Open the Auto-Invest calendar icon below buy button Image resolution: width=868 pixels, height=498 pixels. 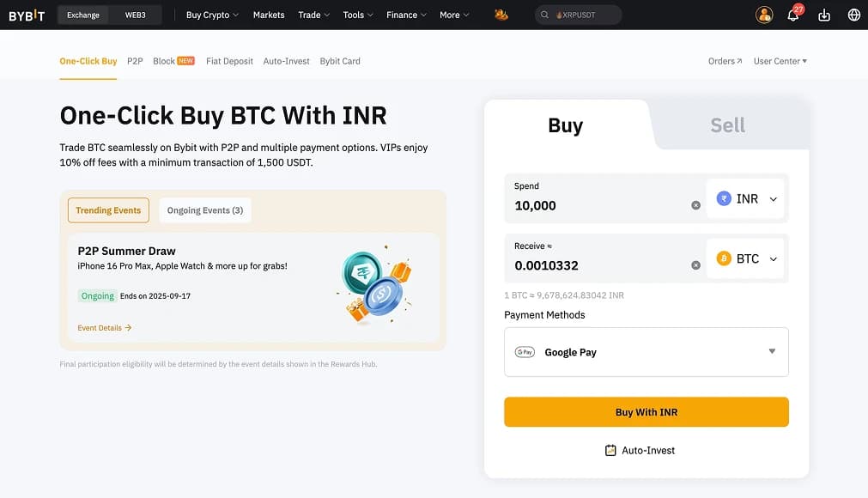[612, 449]
